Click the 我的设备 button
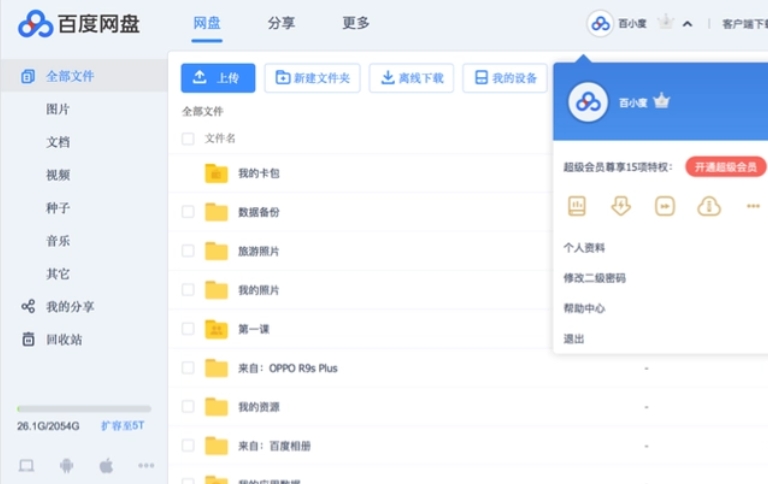768x484 pixels. click(x=505, y=78)
